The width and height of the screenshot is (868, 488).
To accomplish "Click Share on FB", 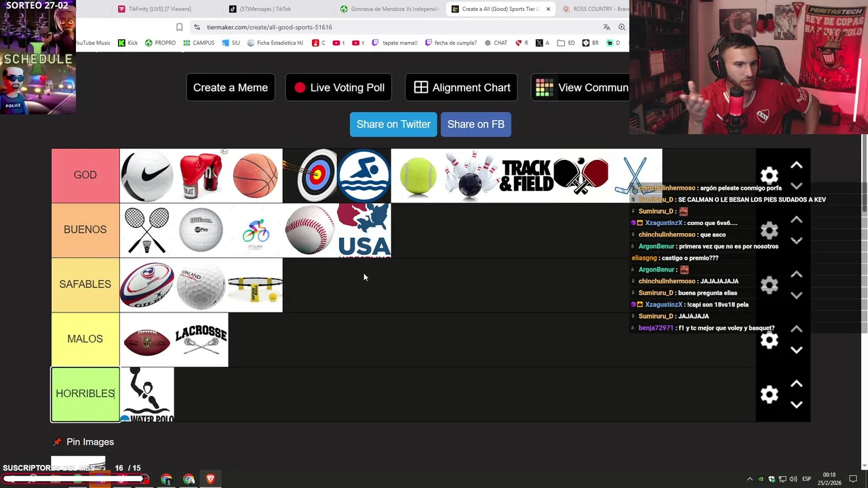I will click(475, 124).
